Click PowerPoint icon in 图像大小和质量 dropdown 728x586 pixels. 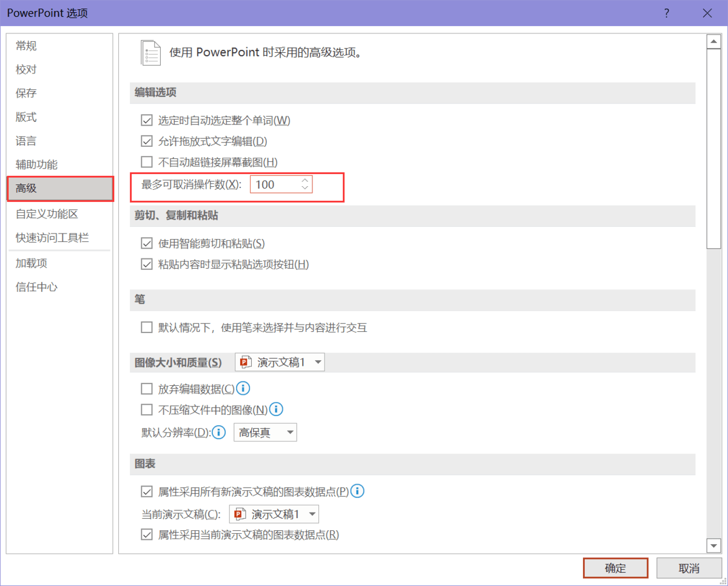click(x=245, y=362)
